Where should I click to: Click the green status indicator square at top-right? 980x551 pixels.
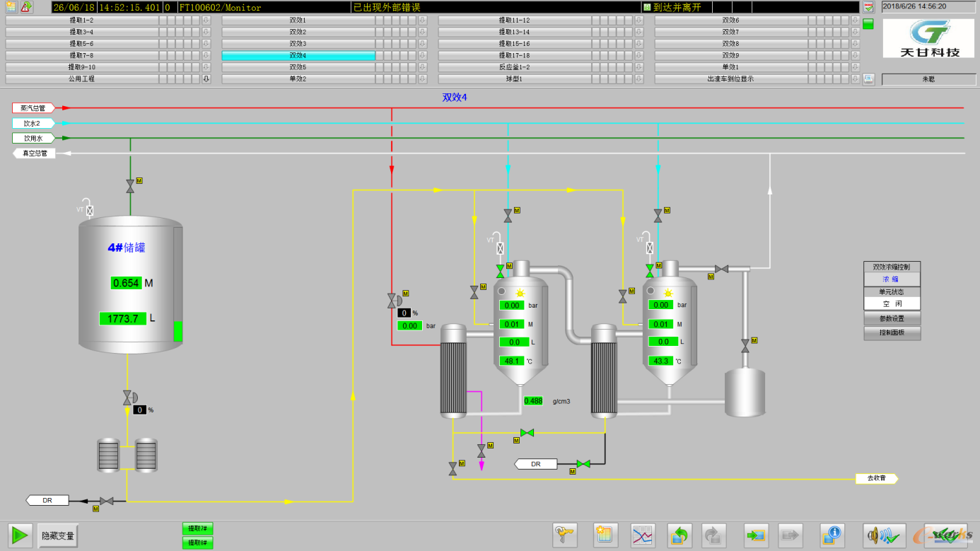pyautogui.click(x=868, y=24)
